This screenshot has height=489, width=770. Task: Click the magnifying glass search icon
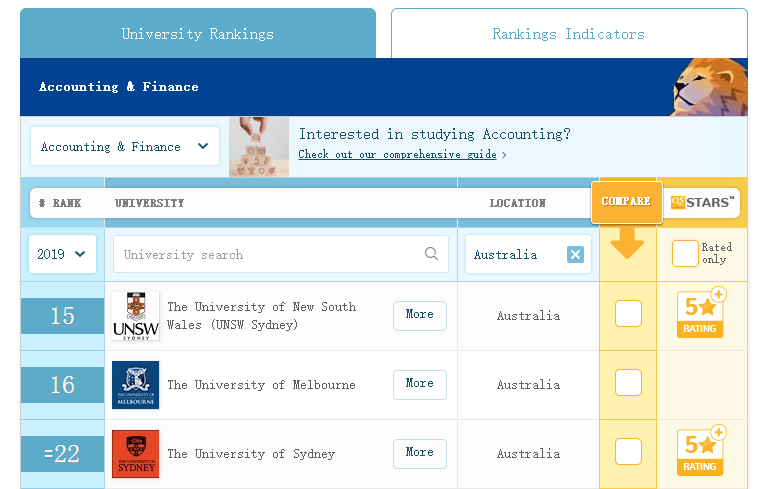click(431, 253)
